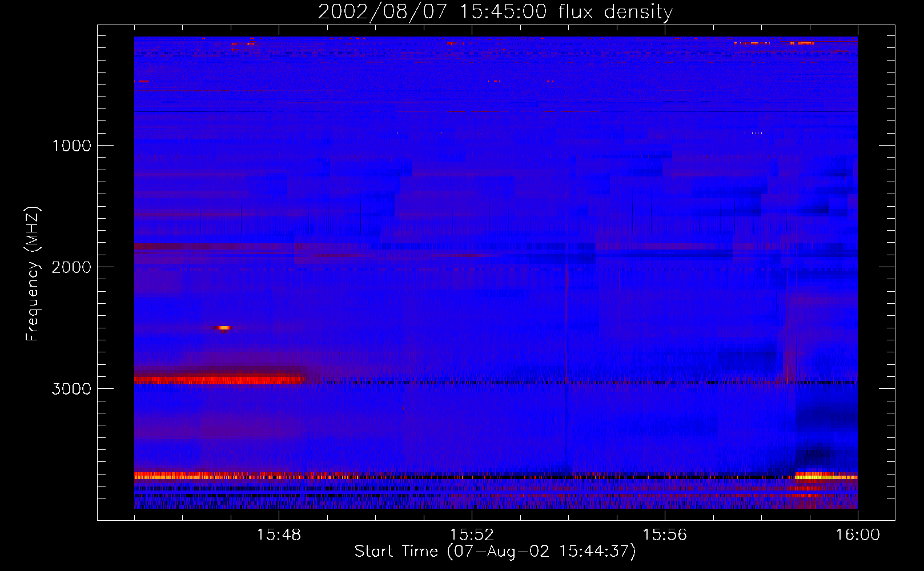924x571 pixels.
Task: Click the 15:48 time tick label
Action: click(279, 534)
